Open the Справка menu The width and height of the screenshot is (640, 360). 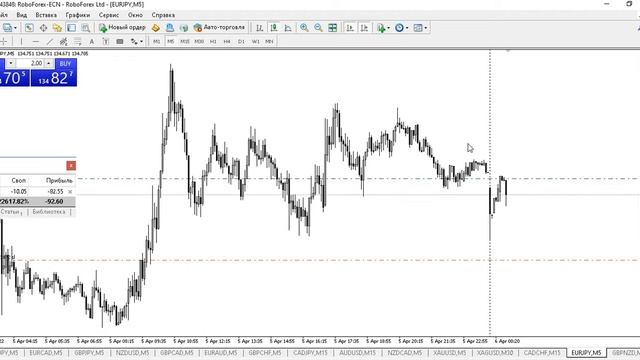click(x=163, y=15)
